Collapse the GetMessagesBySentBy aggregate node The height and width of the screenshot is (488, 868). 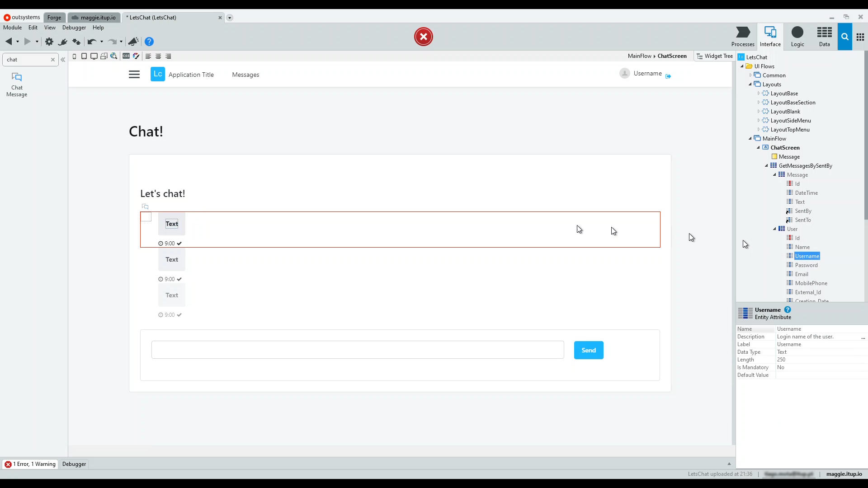tap(766, 166)
